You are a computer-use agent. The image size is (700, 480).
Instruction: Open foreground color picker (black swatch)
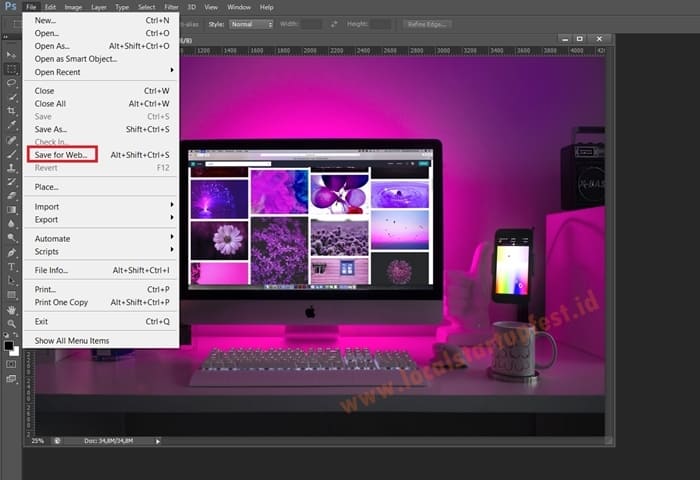pos(8,345)
